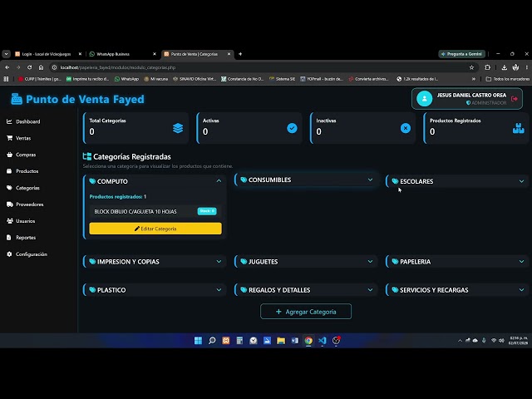Click the Total Categorías layers icon

(x=178, y=128)
